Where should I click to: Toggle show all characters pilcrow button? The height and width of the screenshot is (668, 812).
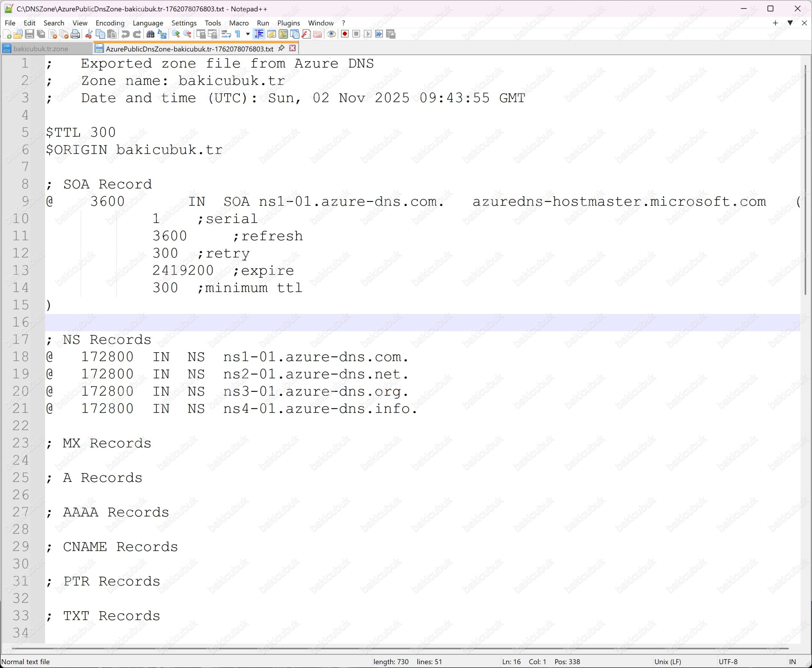tap(238, 34)
